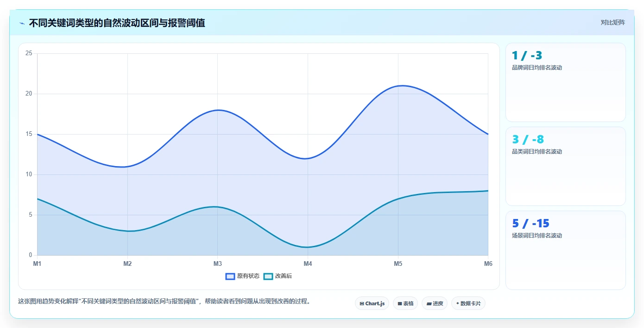
Task: Click the 进度 tag chip
Action: pyautogui.click(x=435, y=303)
